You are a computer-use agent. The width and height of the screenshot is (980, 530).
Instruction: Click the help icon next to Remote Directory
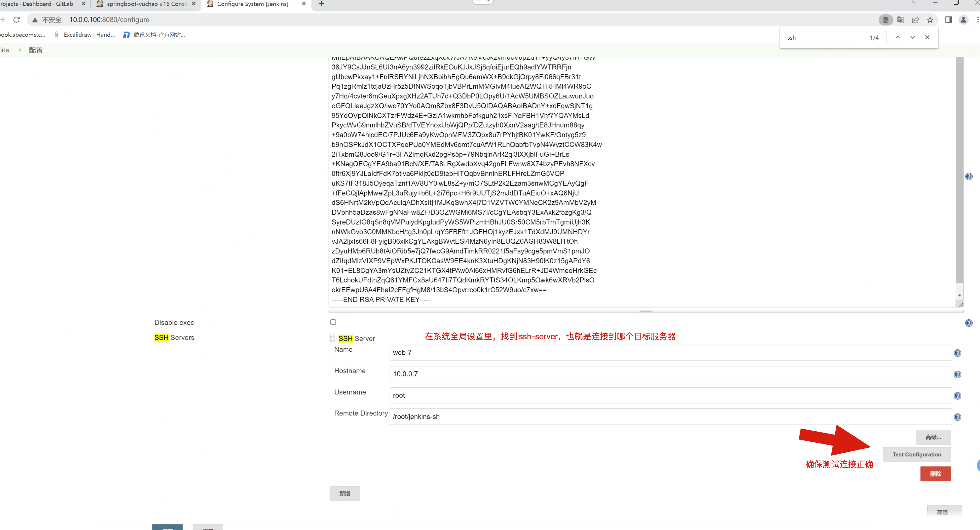957,417
